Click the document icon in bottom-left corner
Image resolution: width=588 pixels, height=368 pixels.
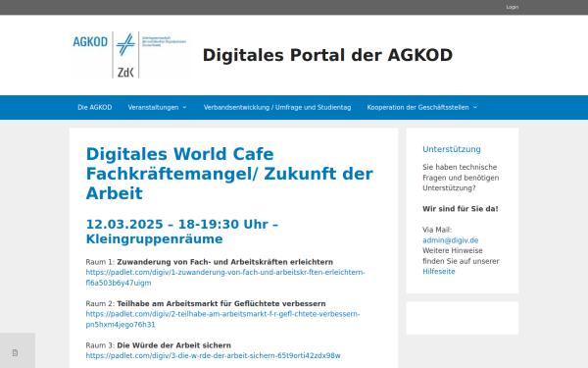point(15,352)
